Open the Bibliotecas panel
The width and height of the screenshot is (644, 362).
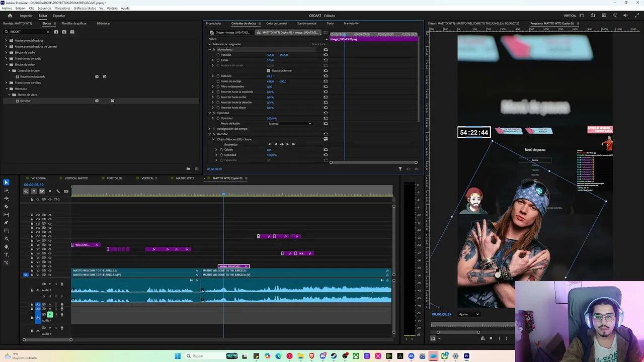pos(103,24)
